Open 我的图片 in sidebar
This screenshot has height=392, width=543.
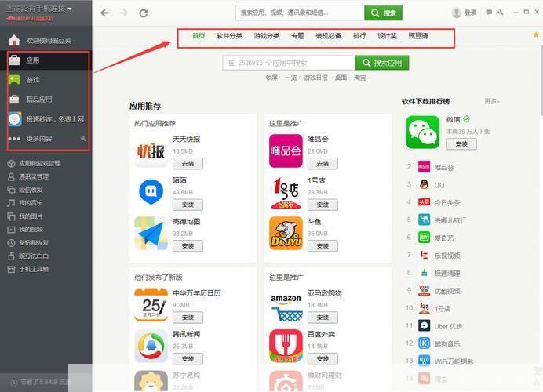point(25,216)
